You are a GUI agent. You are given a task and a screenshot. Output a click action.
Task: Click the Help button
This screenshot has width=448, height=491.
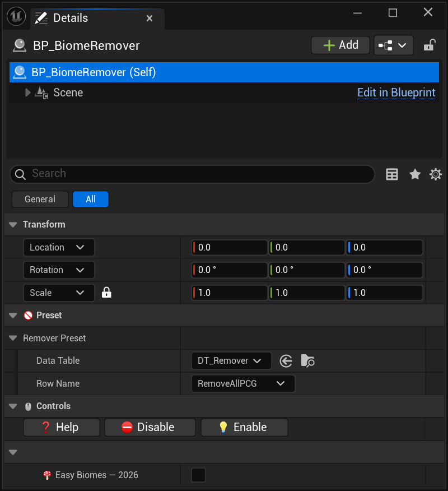click(61, 428)
